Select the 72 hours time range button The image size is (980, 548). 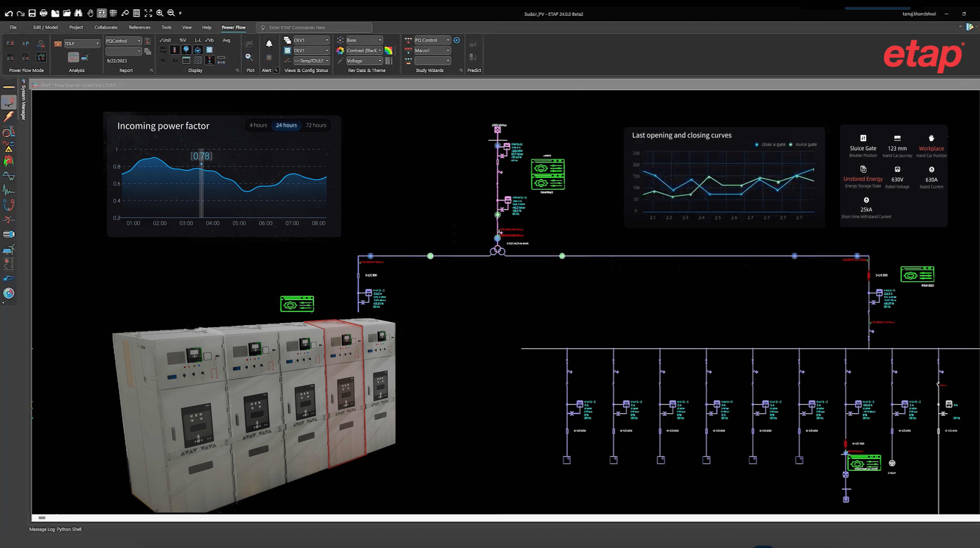[316, 125]
